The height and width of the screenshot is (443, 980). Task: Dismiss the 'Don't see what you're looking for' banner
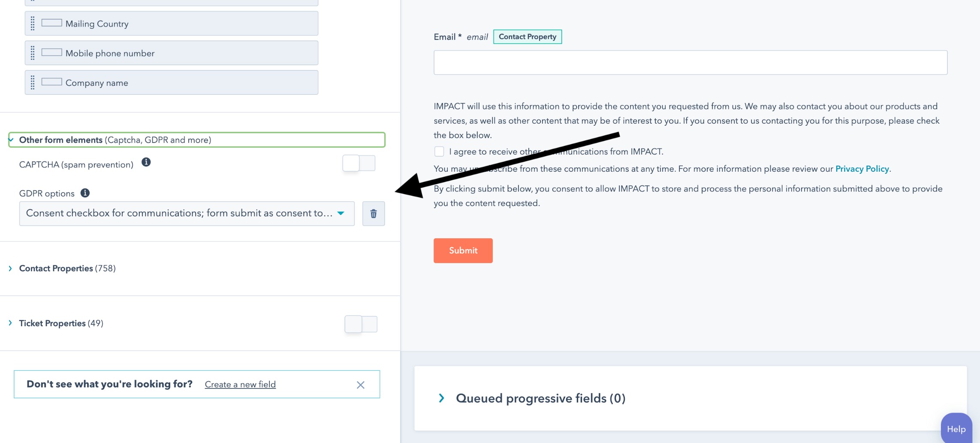pyautogui.click(x=360, y=385)
